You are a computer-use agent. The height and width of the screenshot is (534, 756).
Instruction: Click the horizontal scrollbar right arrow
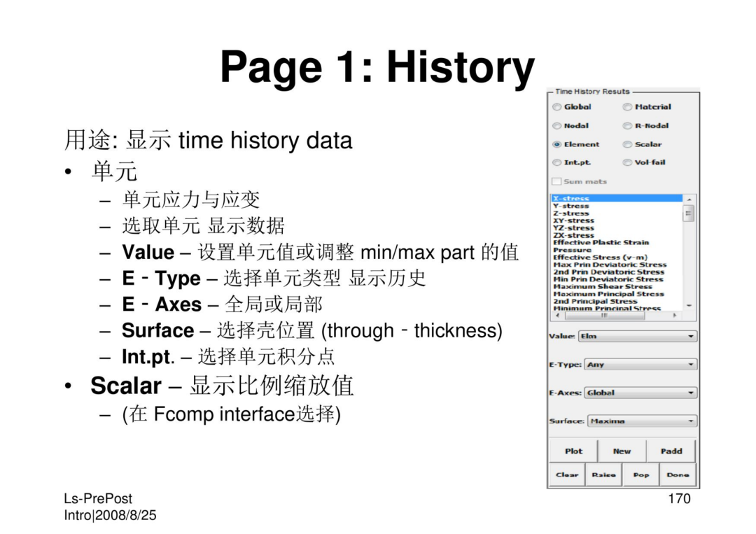tap(675, 316)
